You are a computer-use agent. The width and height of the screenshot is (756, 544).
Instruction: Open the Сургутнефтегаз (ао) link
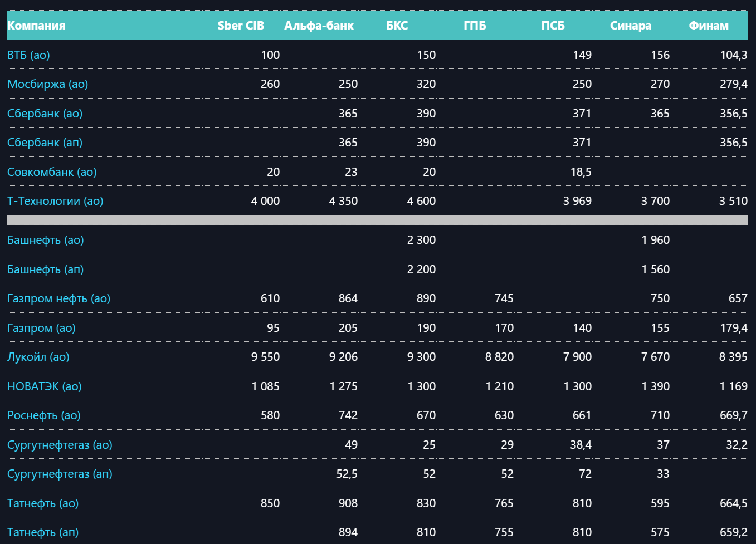pos(60,445)
